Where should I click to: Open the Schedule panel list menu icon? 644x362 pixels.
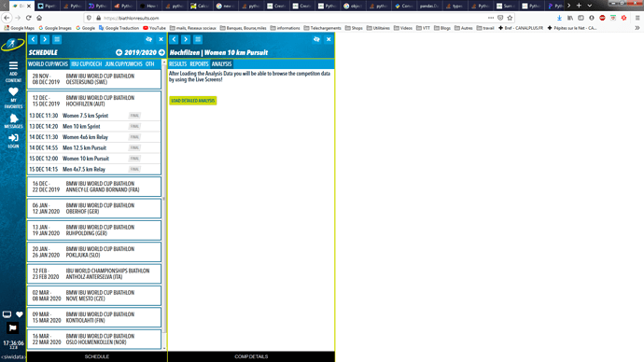point(57,39)
